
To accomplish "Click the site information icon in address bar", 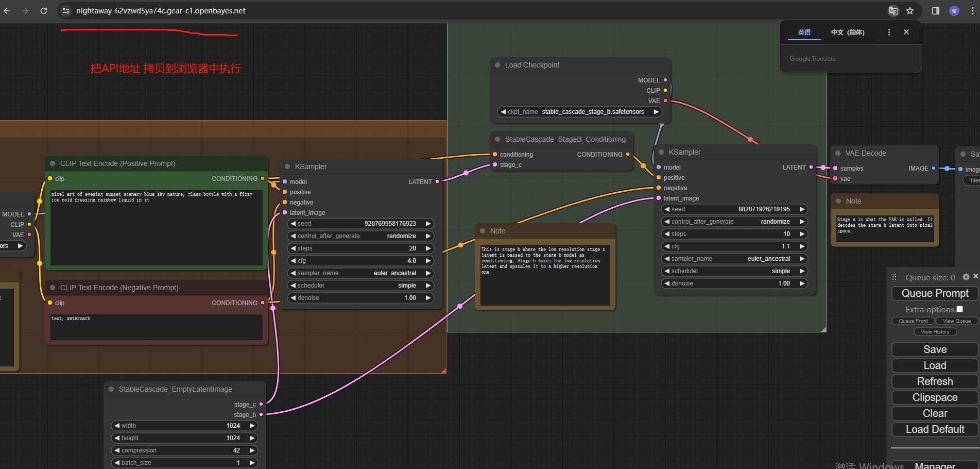I will (66, 10).
